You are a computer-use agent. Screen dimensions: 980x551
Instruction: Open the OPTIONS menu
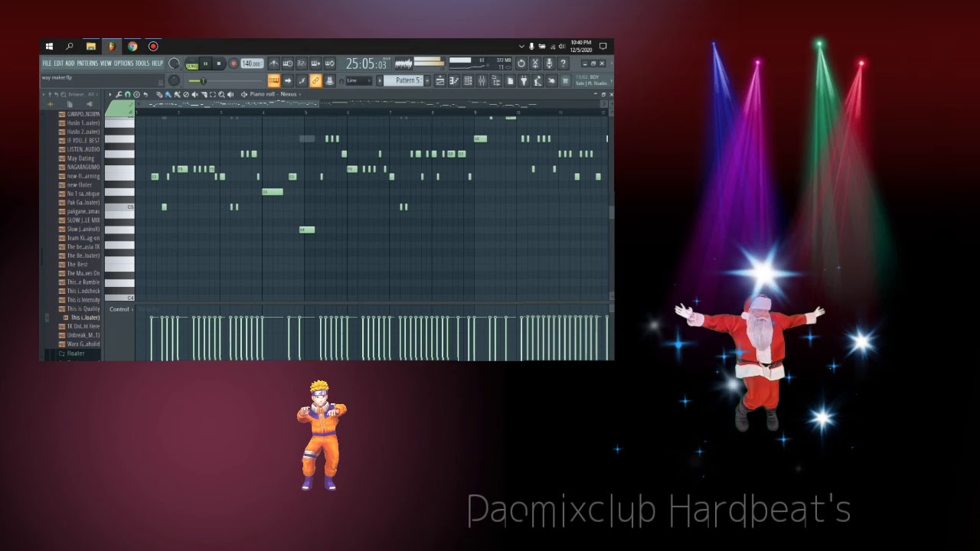click(x=123, y=64)
